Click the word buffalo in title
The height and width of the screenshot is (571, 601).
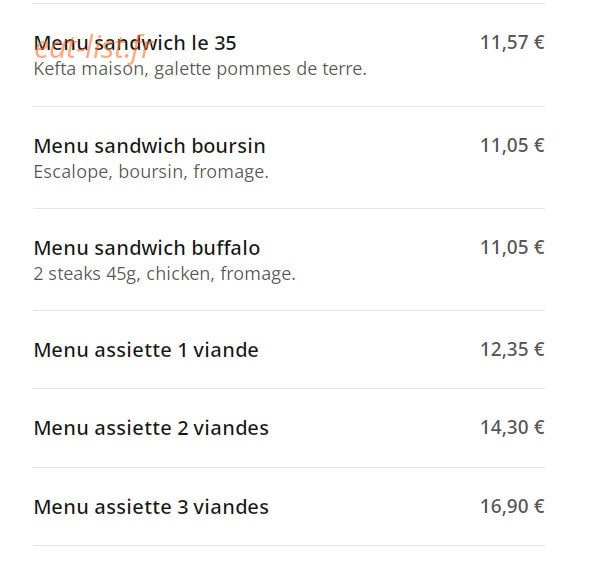click(x=226, y=248)
